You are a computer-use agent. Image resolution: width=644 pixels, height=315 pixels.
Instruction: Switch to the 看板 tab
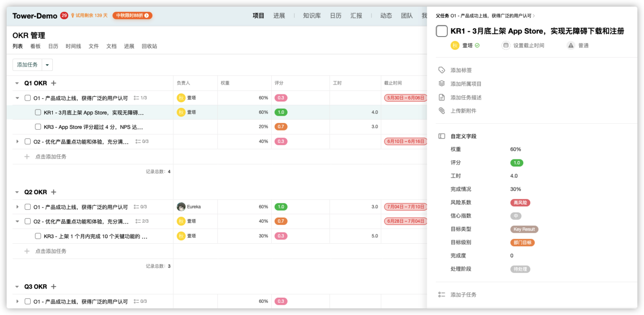point(35,46)
